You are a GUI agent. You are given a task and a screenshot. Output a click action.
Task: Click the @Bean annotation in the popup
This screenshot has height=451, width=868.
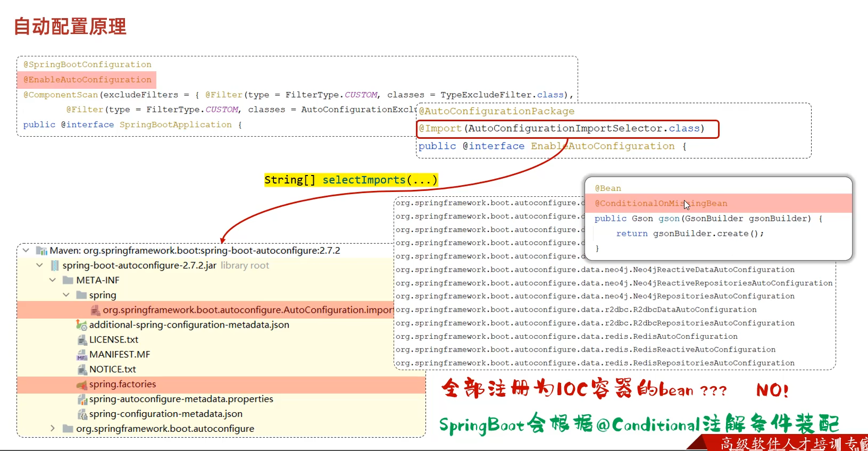click(x=608, y=188)
